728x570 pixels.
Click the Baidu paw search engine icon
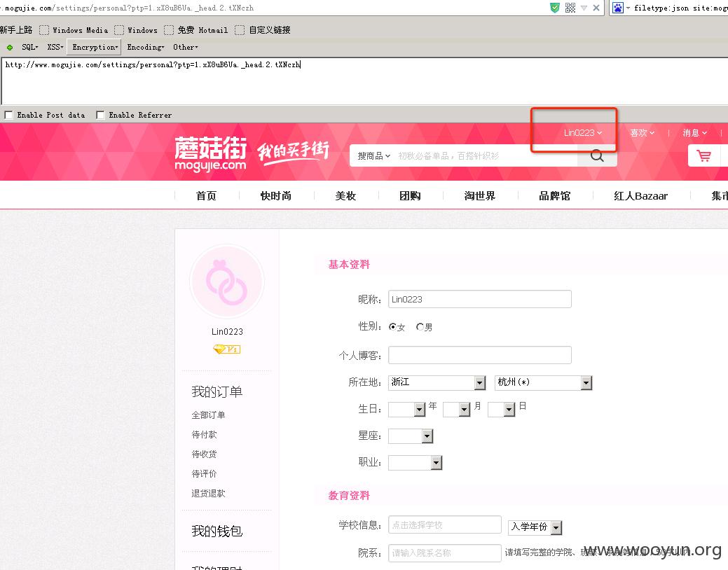[617, 8]
